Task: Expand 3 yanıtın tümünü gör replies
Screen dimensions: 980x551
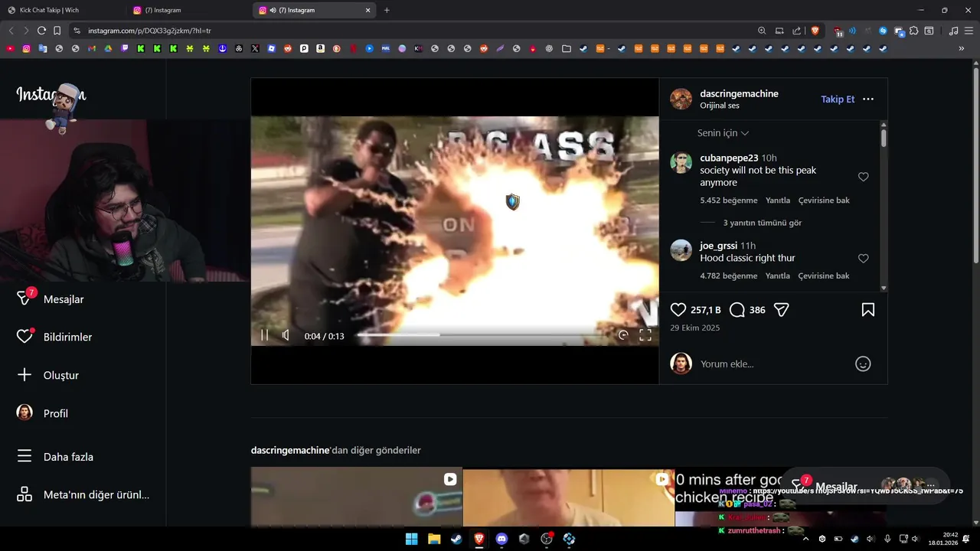Action: [x=763, y=223]
